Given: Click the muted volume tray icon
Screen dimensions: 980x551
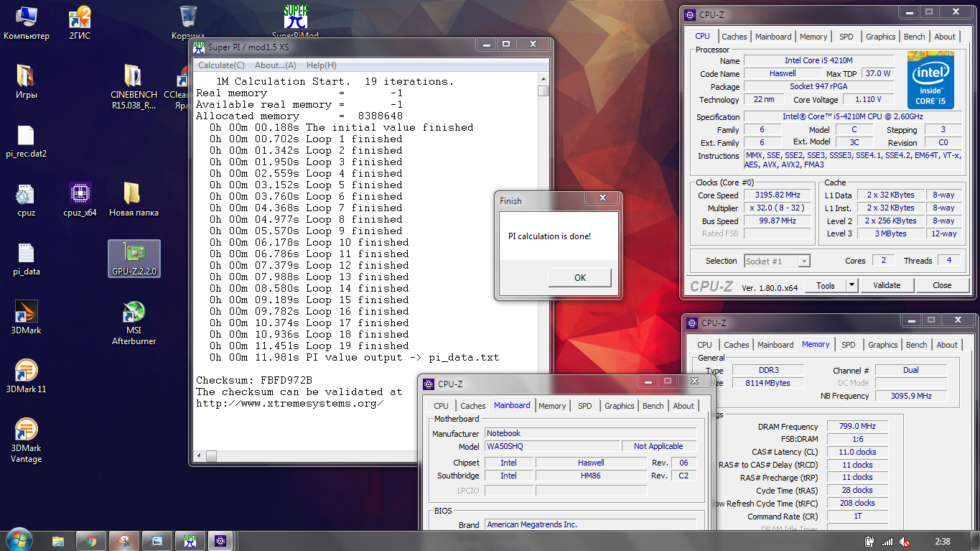Looking at the screenshot, I should (x=905, y=542).
